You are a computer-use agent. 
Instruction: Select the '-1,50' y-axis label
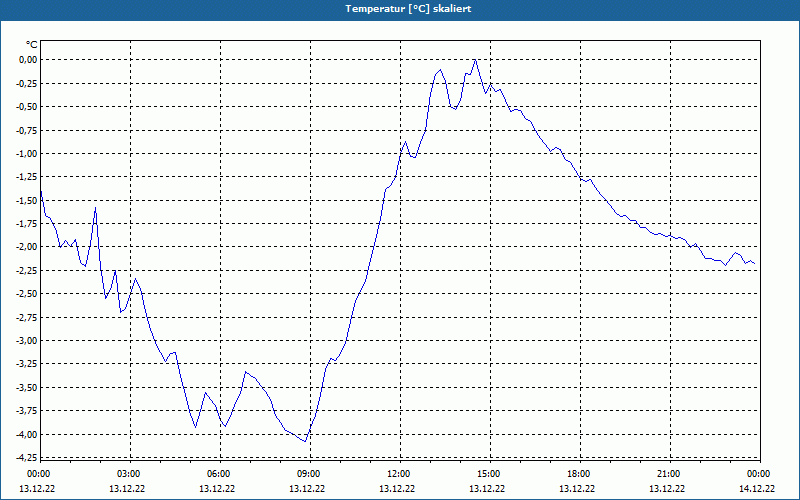(27, 201)
